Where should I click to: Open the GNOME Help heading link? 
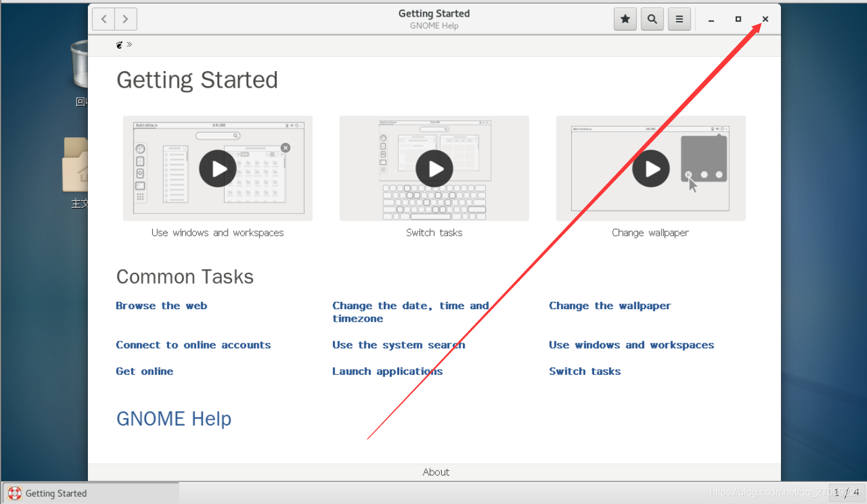click(174, 419)
